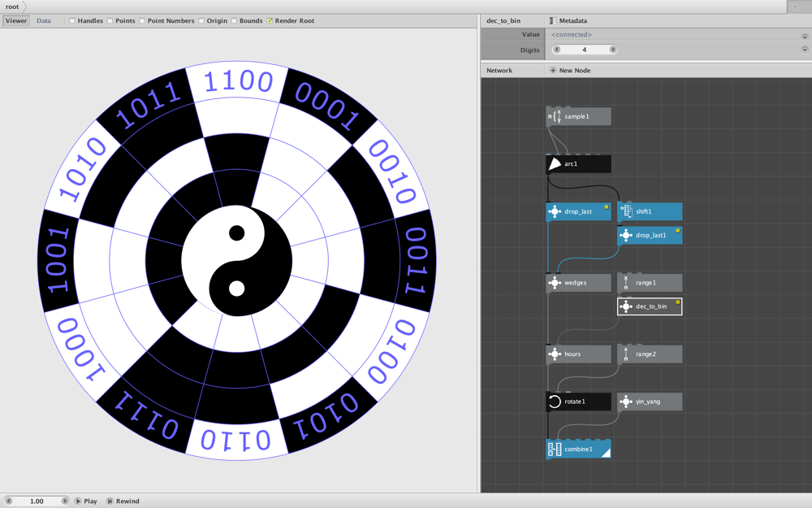Enable the Bounds checkbox

[x=234, y=21]
